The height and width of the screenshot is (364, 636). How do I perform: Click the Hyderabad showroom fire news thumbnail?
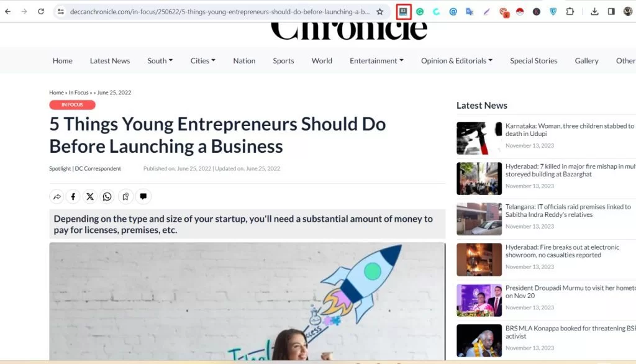click(x=479, y=260)
